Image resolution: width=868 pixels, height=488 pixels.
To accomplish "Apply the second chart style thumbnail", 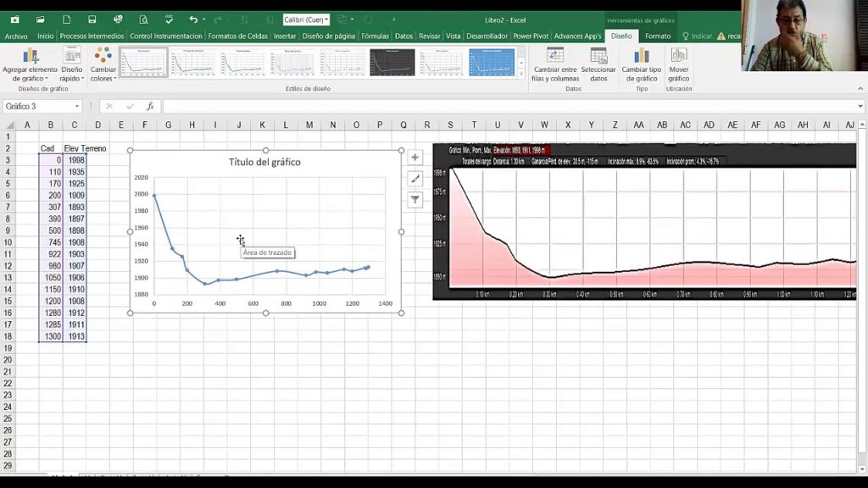I will pos(192,62).
